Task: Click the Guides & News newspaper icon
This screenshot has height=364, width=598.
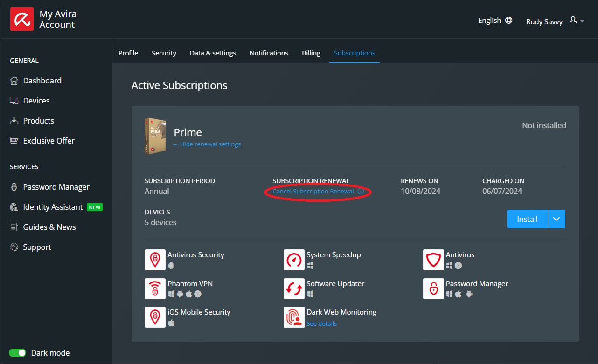Action: click(x=14, y=227)
